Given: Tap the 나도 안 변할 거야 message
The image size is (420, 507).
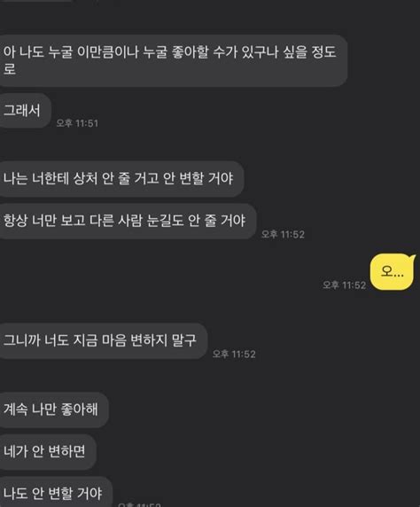Looking at the screenshot, I should click(x=56, y=492).
